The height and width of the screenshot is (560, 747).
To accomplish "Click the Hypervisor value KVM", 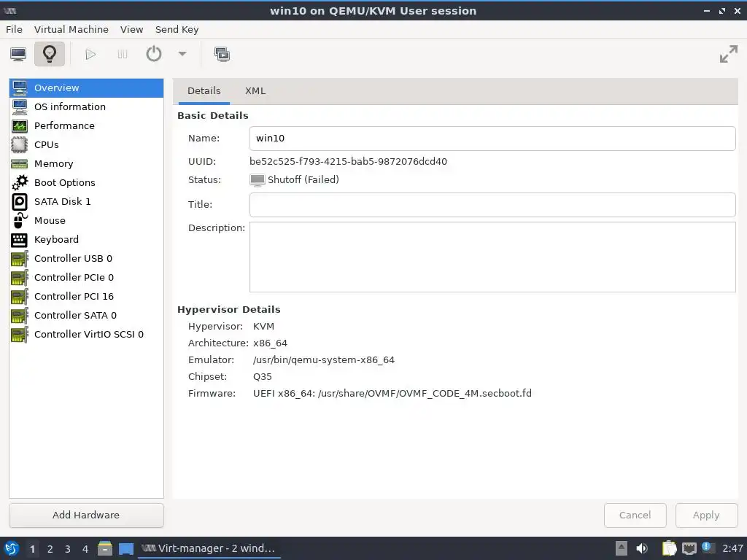I will (263, 327).
